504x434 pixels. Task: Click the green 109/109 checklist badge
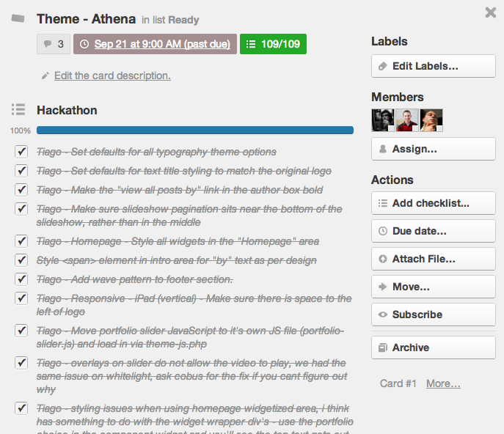(x=273, y=44)
